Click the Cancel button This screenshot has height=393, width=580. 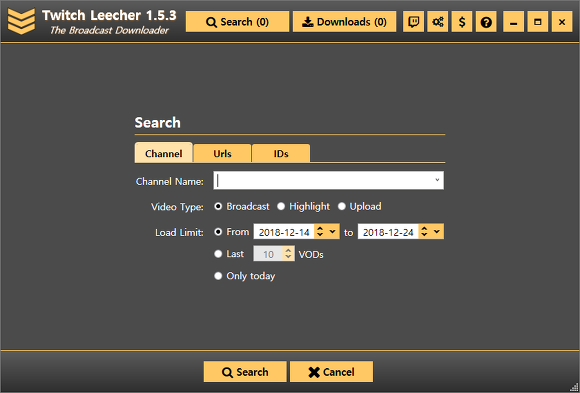tap(331, 372)
